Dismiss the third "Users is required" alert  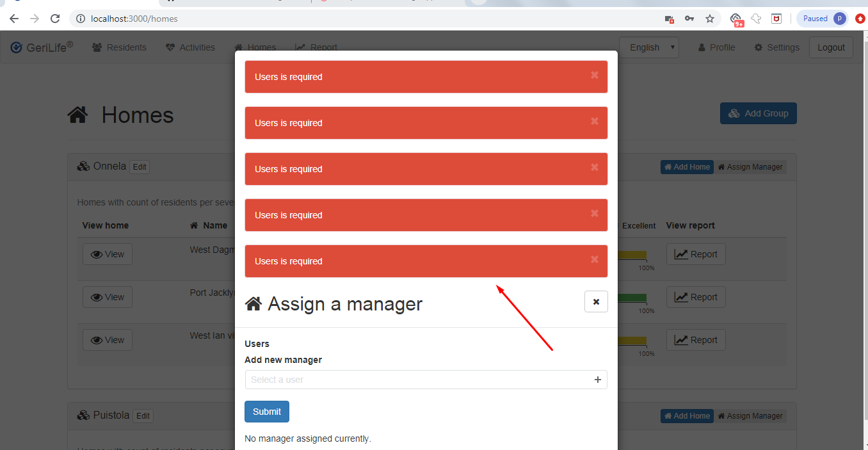594,167
